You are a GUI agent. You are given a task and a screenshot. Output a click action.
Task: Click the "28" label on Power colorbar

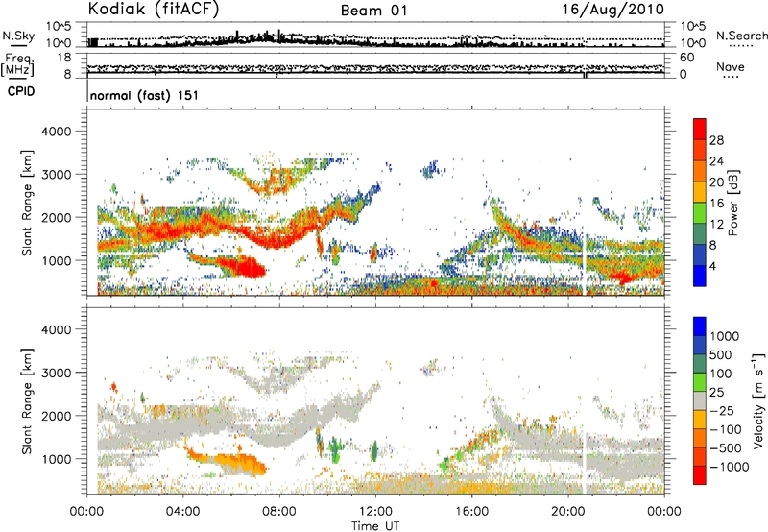(716, 140)
